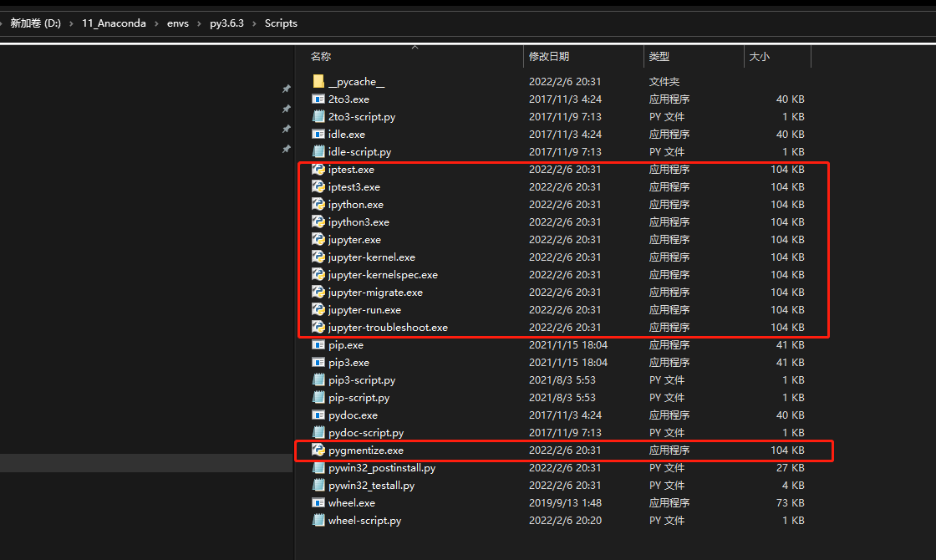Viewport: 936px width, 560px height.
Task: Click the jupyter-kernelspec.exe icon
Action: [x=318, y=275]
